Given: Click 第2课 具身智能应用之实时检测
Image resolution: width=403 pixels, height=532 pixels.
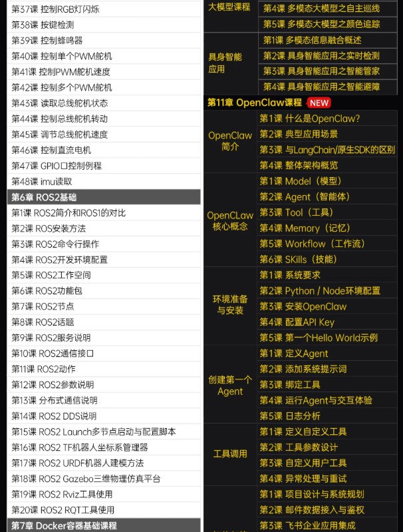Looking at the screenshot, I should [x=327, y=56].
